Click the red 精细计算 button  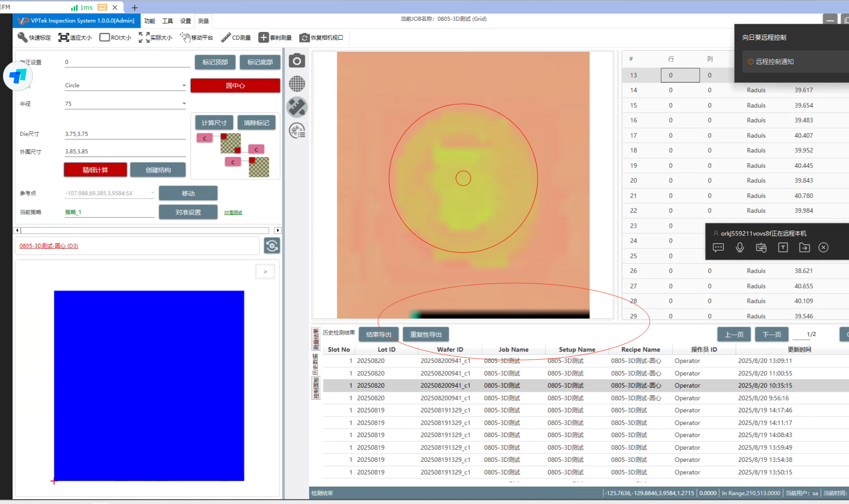tap(95, 170)
